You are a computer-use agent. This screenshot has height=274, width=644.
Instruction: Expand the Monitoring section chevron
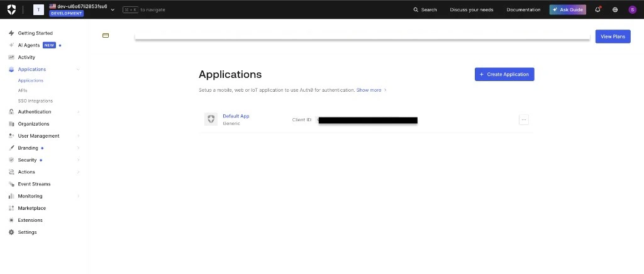point(78,196)
